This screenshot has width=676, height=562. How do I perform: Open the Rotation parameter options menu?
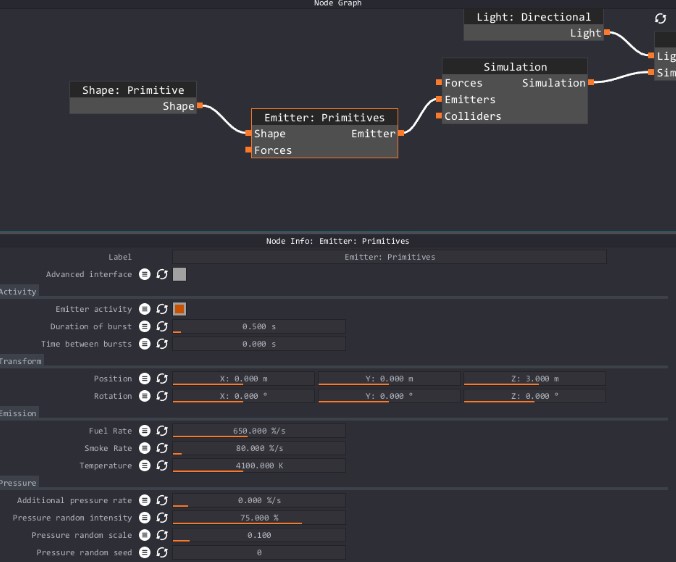[145, 396]
